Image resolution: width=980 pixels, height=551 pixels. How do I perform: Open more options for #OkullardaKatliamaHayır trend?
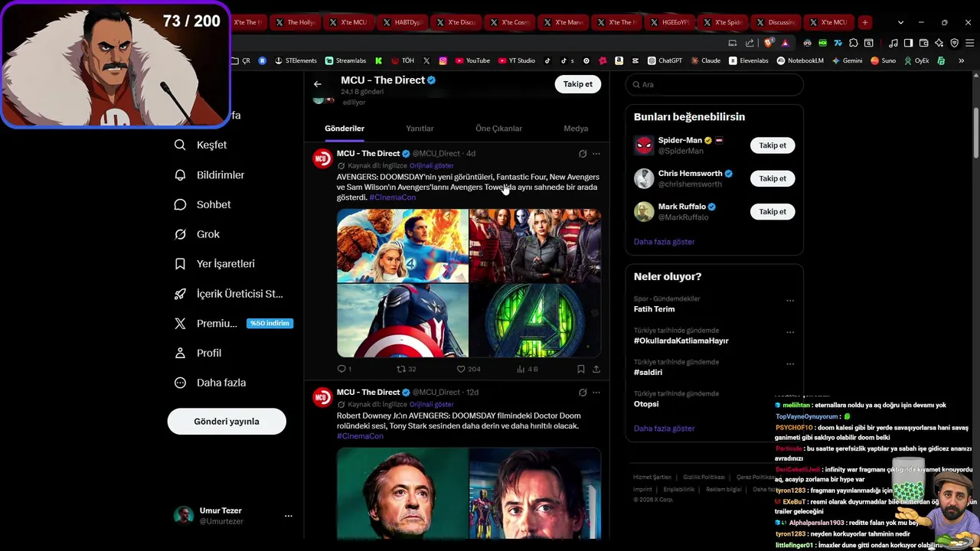[790, 332]
